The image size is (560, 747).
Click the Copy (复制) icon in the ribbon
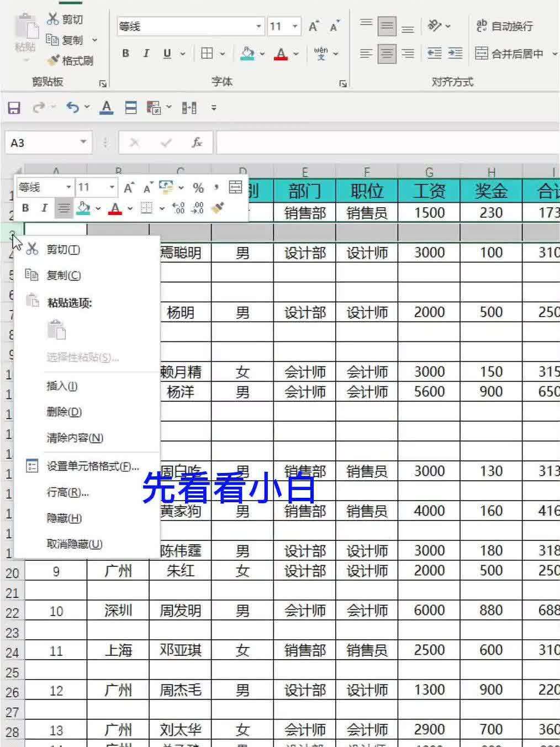[54, 40]
